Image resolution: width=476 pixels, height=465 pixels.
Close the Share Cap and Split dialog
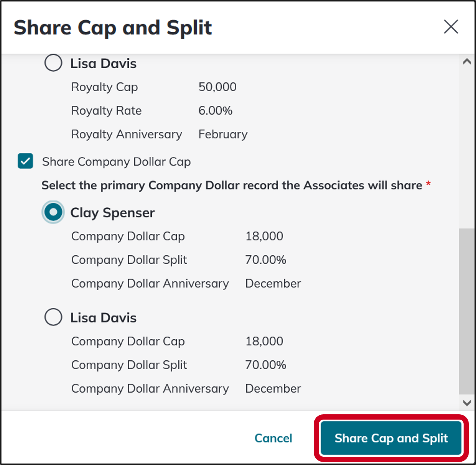[450, 27]
